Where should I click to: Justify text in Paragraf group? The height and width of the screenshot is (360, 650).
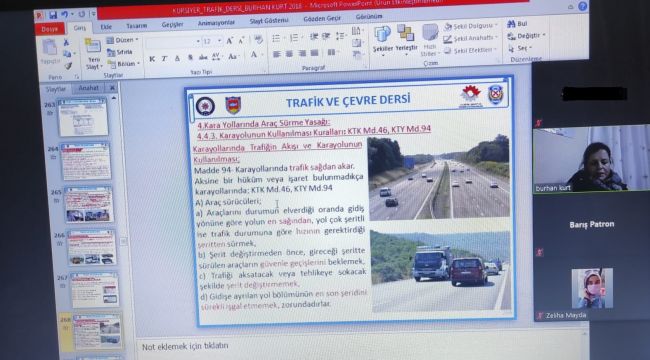point(315,53)
